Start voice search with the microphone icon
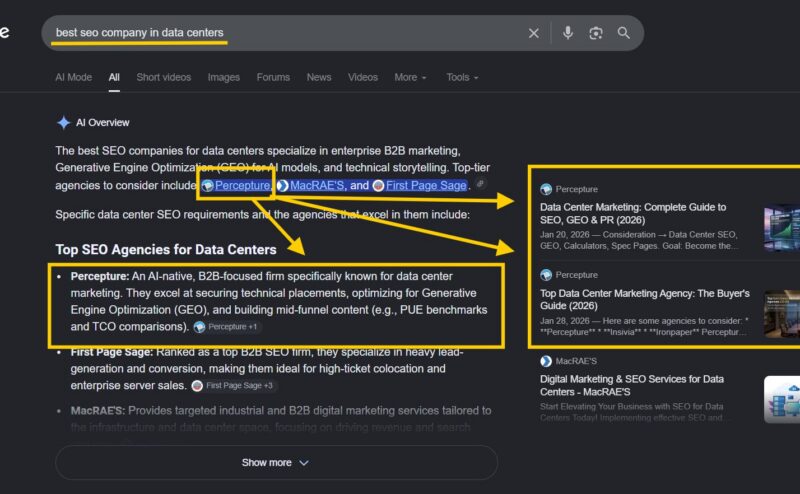The width and height of the screenshot is (800, 494). coord(567,33)
